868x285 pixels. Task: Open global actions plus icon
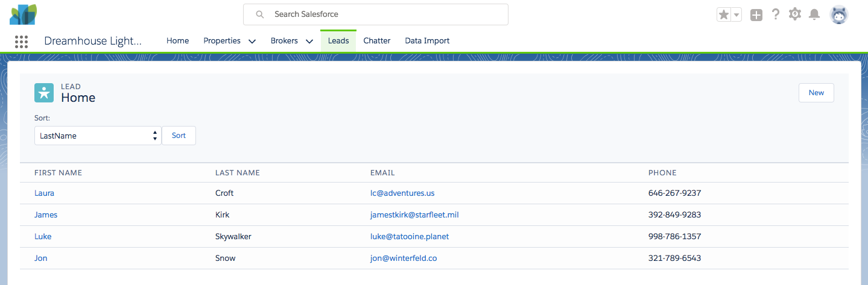756,15
